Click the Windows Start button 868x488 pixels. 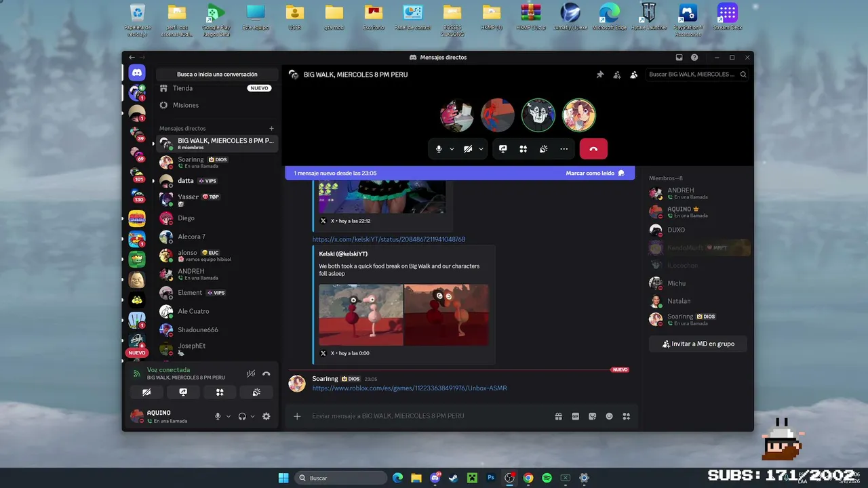(x=283, y=478)
